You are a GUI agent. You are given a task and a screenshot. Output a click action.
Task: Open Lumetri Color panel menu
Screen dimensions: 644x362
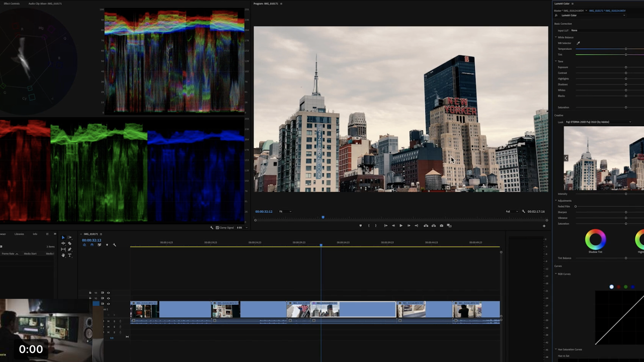(x=573, y=4)
